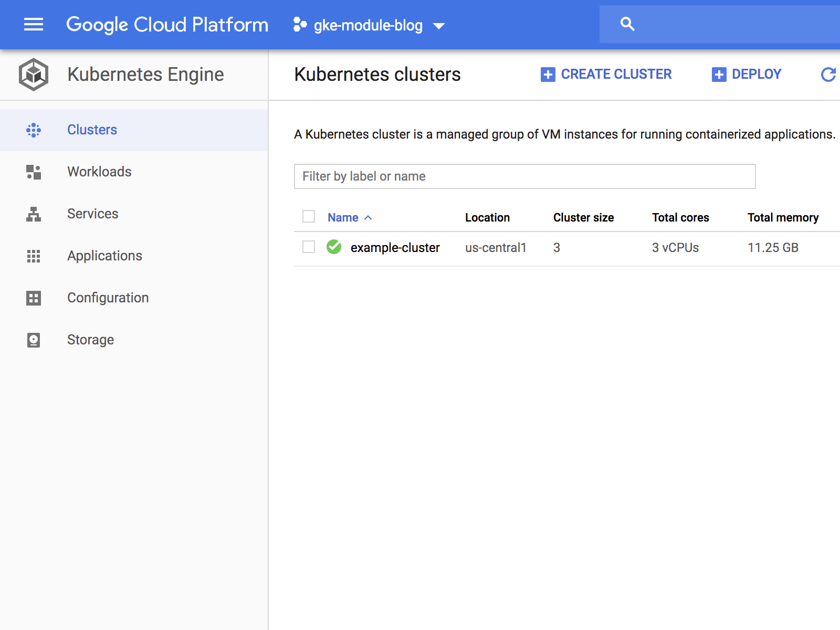Click CREATE CLUSTER button text
Image resolution: width=840 pixels, height=630 pixels.
(616, 75)
